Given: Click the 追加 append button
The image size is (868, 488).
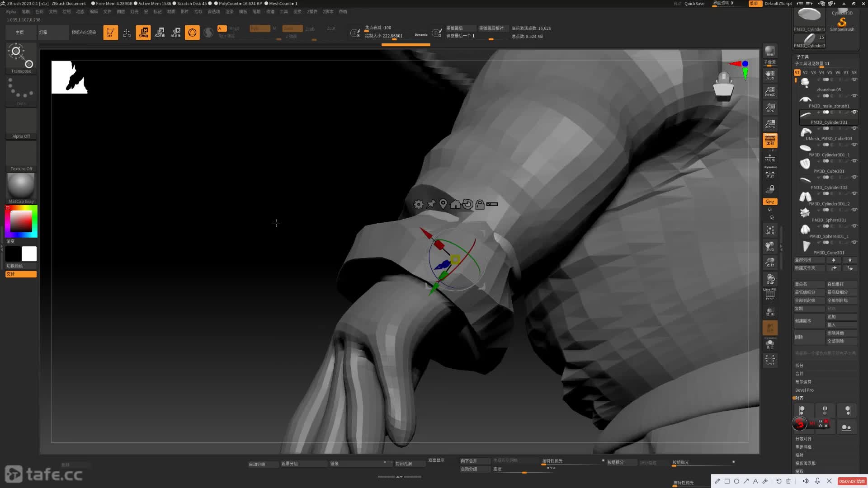Looking at the screenshot, I should [x=842, y=317].
